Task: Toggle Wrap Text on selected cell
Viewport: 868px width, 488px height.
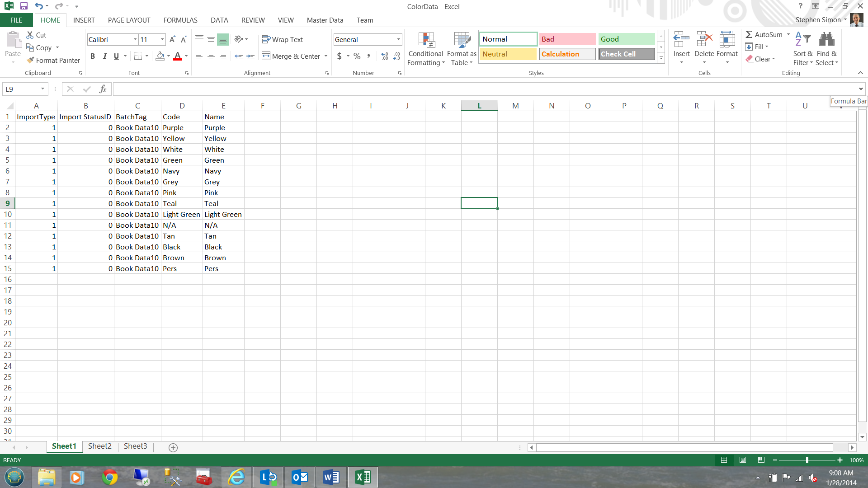Action: point(283,40)
